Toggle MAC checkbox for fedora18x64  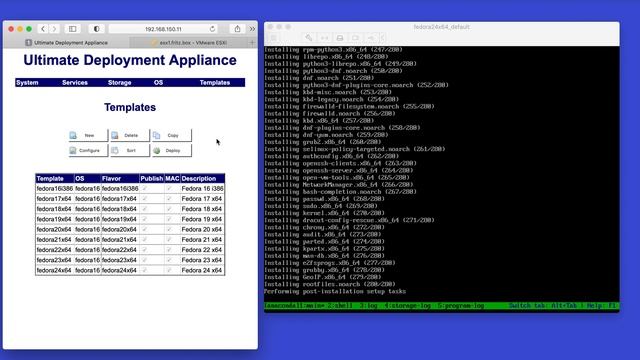click(x=169, y=209)
